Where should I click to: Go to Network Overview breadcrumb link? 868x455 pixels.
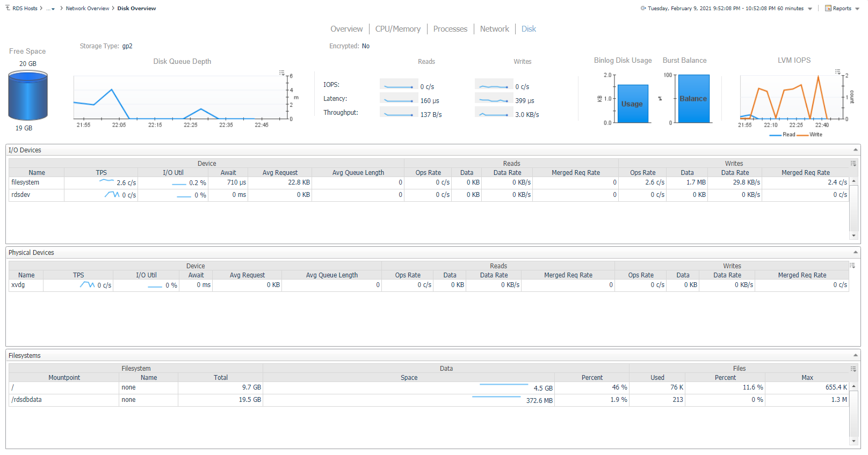tap(88, 8)
